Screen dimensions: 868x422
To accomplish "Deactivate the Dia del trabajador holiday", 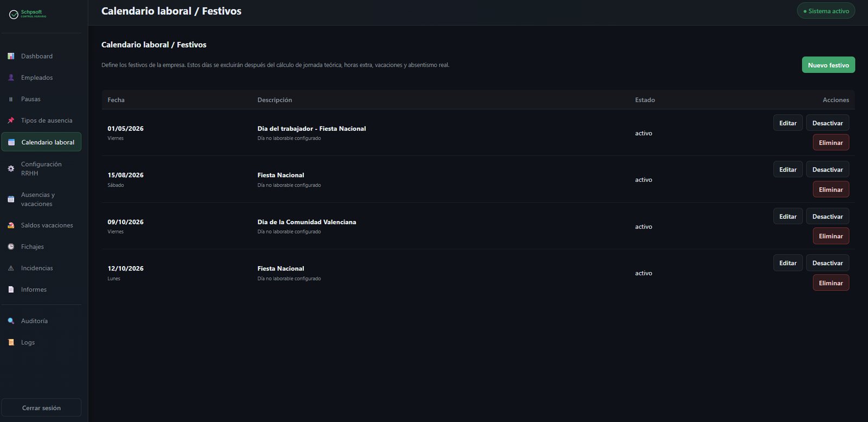I will click(x=827, y=123).
